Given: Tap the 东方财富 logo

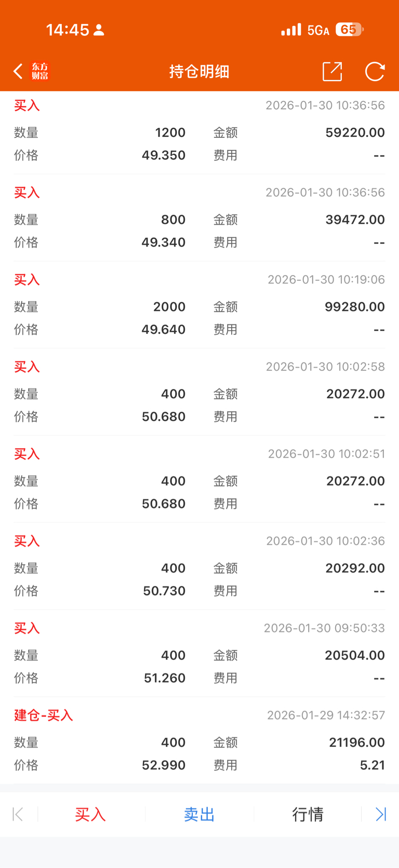Looking at the screenshot, I should point(40,71).
